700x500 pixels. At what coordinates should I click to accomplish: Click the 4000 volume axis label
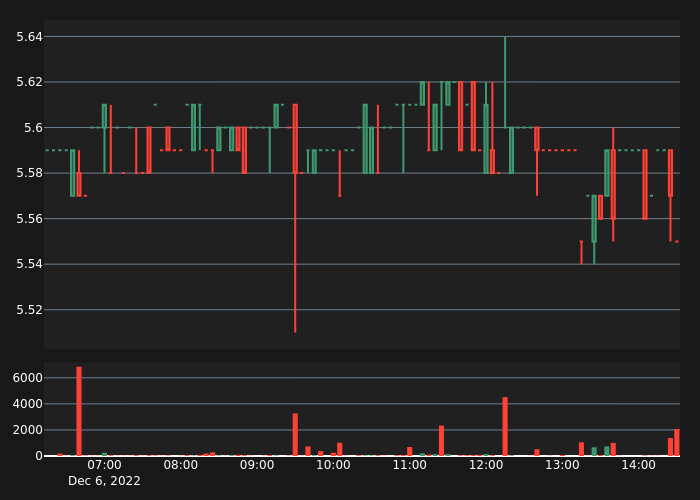28,404
